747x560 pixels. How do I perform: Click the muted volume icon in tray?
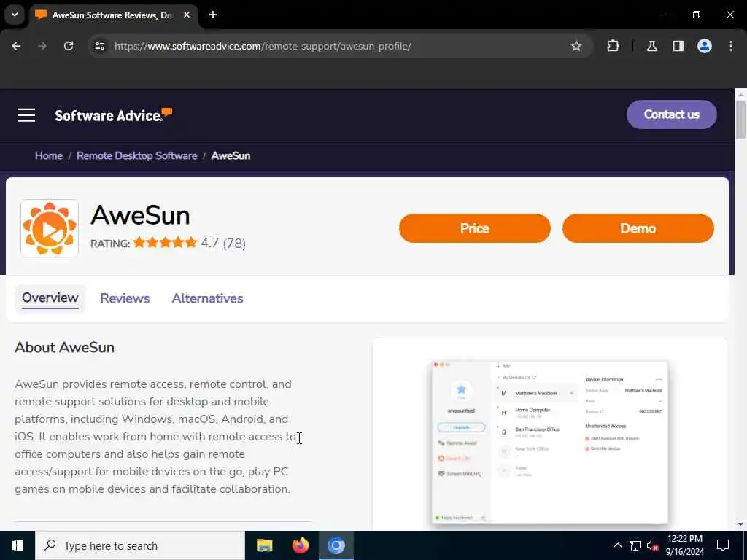coord(652,545)
